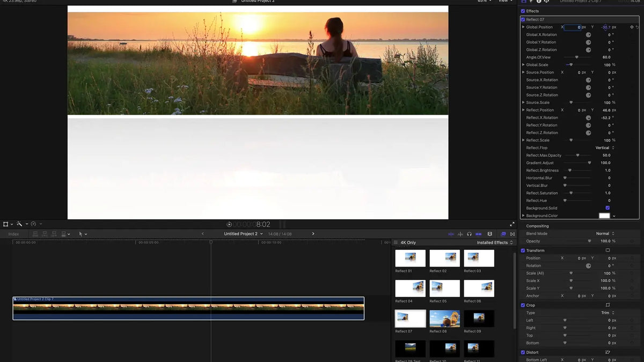644x362 pixels.
Task: Click the Distort onscreen controls icon
Action: [608, 352]
